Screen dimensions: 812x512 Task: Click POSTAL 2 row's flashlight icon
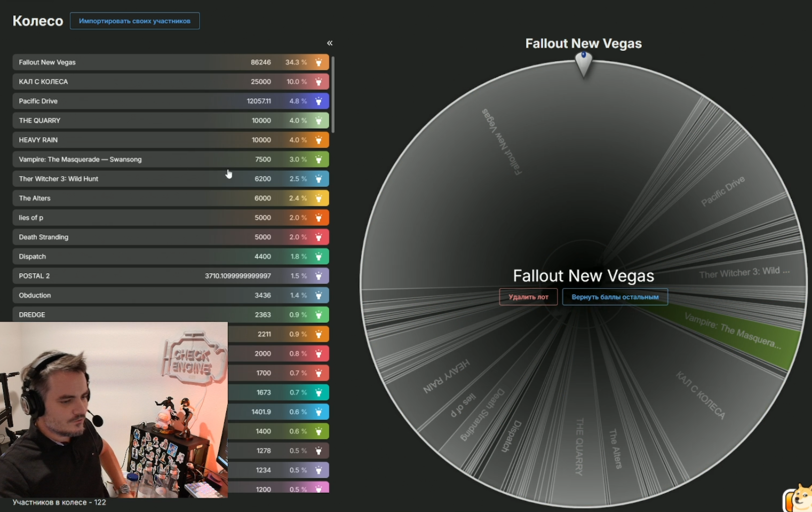pos(319,276)
